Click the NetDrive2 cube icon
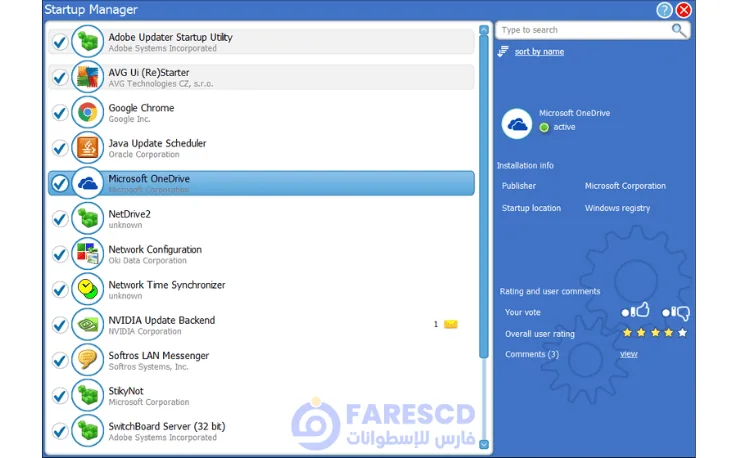The width and height of the screenshot is (738, 458). point(88,218)
